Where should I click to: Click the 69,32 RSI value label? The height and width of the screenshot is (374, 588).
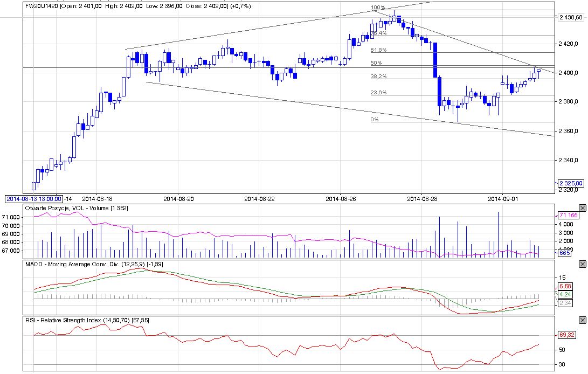(x=566, y=335)
